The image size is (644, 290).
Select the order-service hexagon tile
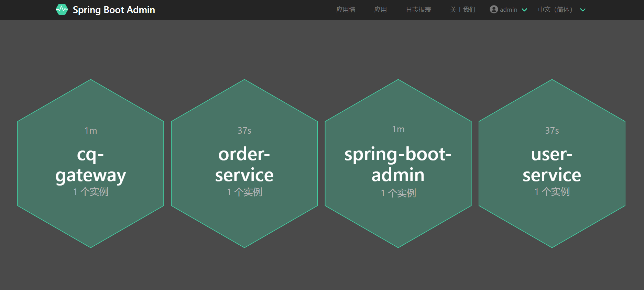(244, 164)
